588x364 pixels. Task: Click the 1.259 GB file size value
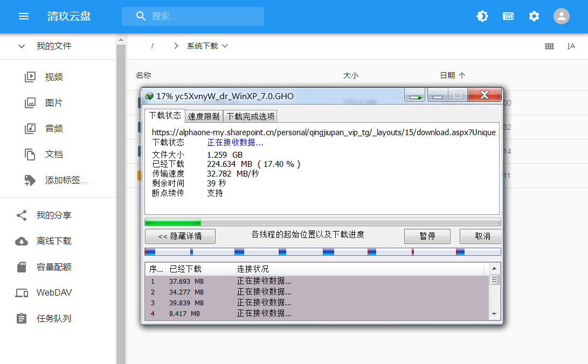[x=225, y=155]
